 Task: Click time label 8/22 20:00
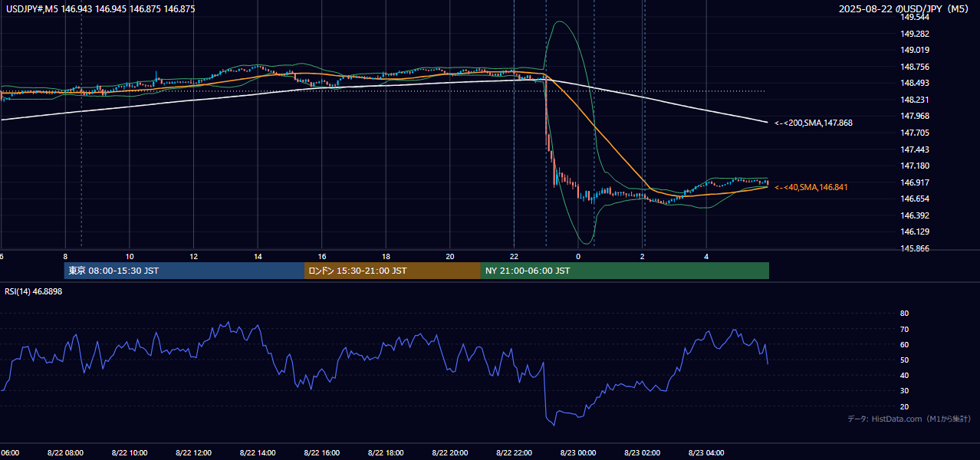pyautogui.click(x=449, y=453)
